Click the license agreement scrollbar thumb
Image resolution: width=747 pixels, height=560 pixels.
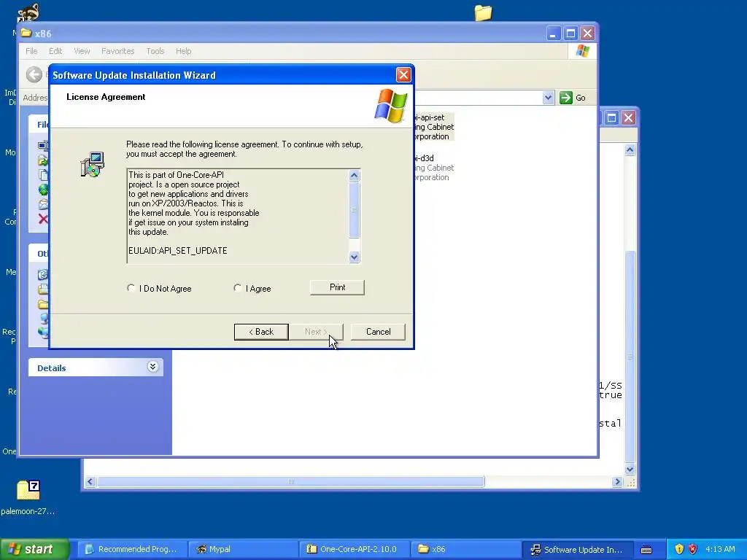(x=354, y=209)
